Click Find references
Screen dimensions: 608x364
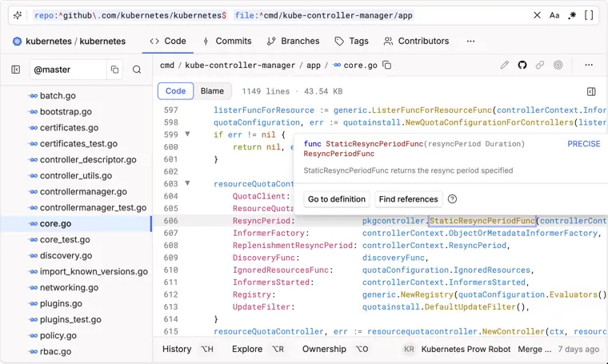tap(408, 199)
